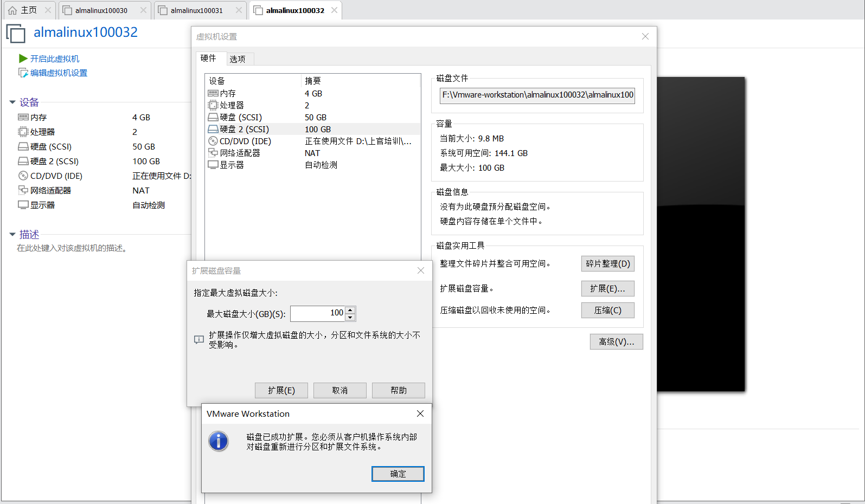865x504 pixels.
Task: Click the green play icon to power on VM
Action: (x=23, y=58)
